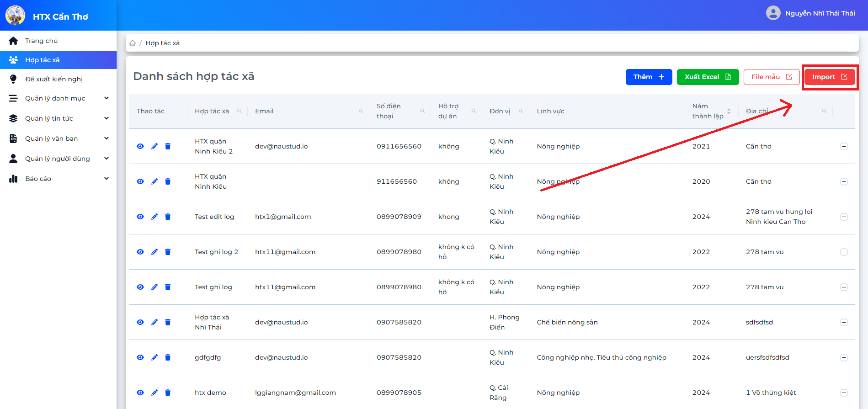The image size is (868, 409).
Task: Export list with Xuất Excel
Action: point(708,77)
